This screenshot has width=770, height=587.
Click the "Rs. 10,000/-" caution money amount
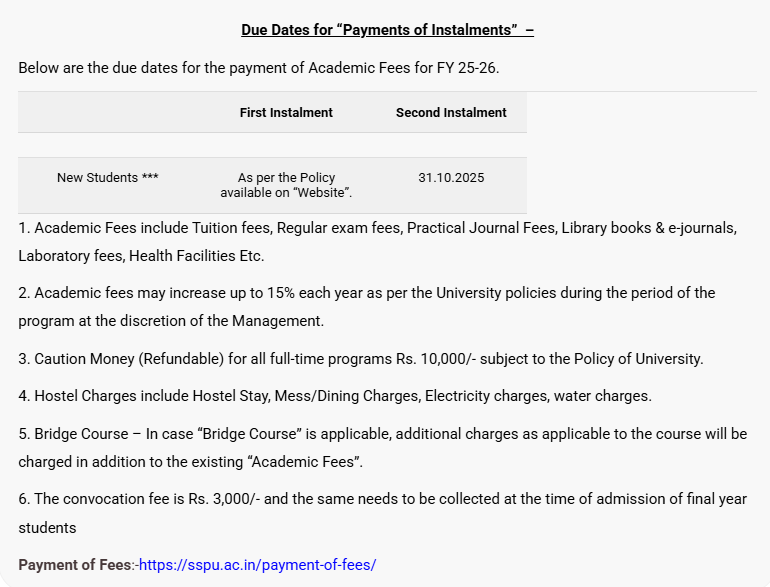coord(459,358)
